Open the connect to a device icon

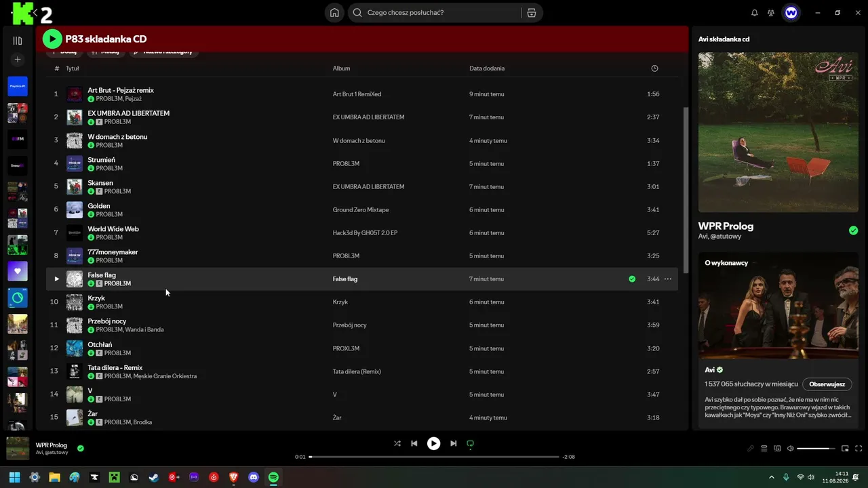[777, 449]
